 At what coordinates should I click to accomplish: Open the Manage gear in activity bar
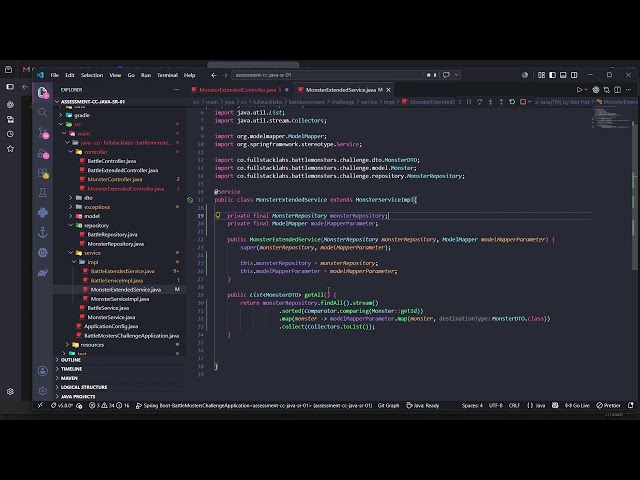[x=42, y=391]
